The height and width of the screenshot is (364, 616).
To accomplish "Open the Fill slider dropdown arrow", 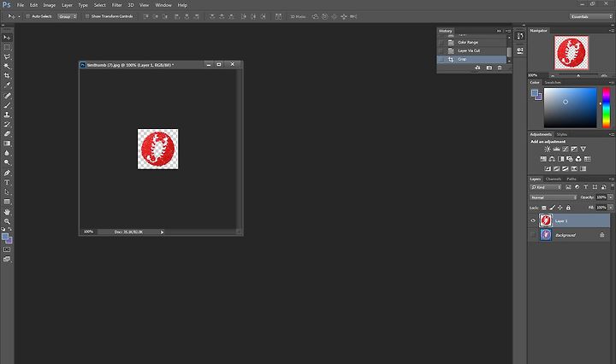I will (x=611, y=208).
